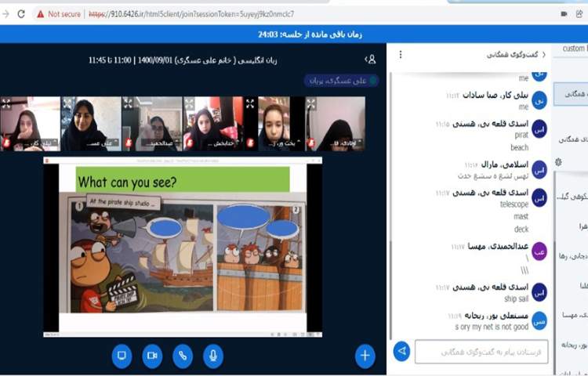Image resolution: width=588 pixels, height=376 pixels.
Task: Fullscreen the عبدالحمید webcam
Action: click(x=129, y=103)
